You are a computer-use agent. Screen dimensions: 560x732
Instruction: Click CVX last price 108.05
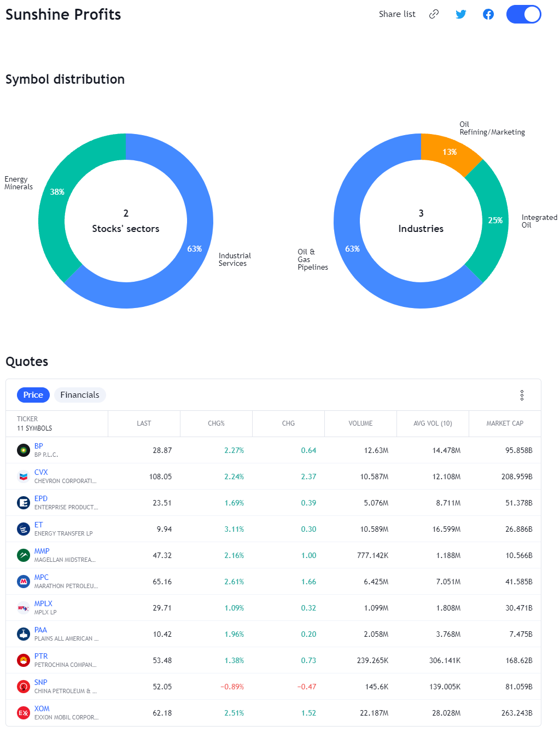click(160, 477)
